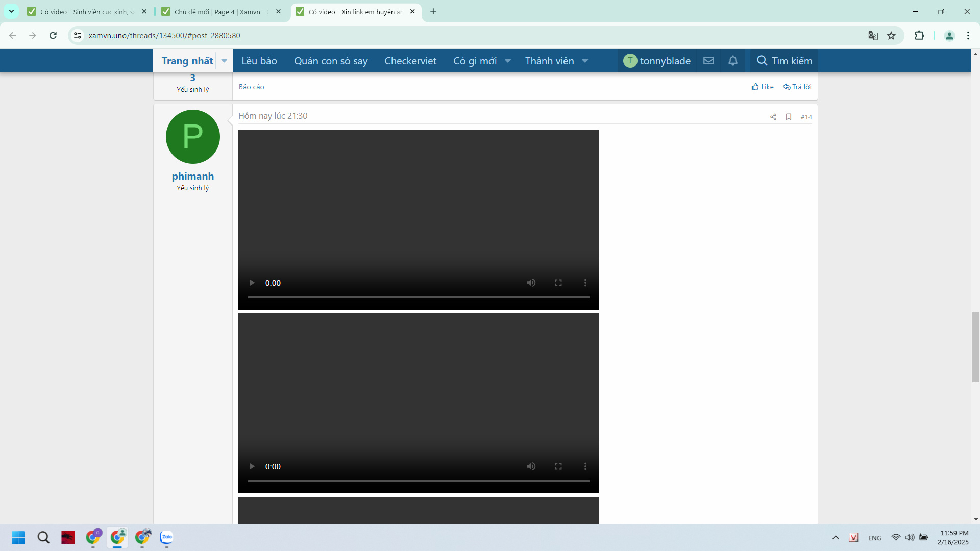The width and height of the screenshot is (980, 551).
Task: Open inbox envelope icon
Action: click(x=708, y=61)
